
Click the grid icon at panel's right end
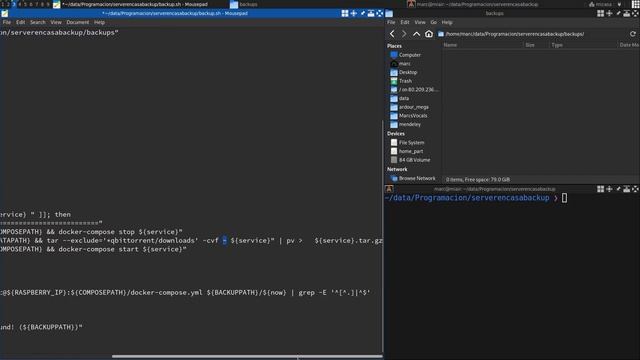[636, 4]
